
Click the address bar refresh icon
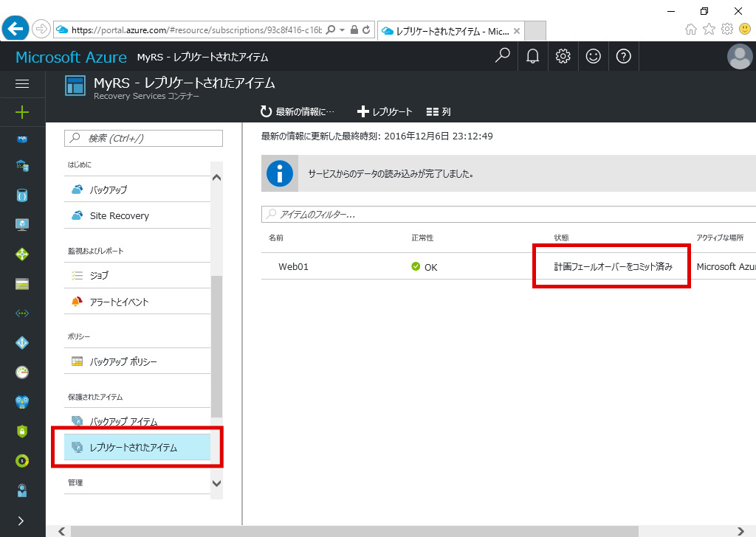coord(366,30)
